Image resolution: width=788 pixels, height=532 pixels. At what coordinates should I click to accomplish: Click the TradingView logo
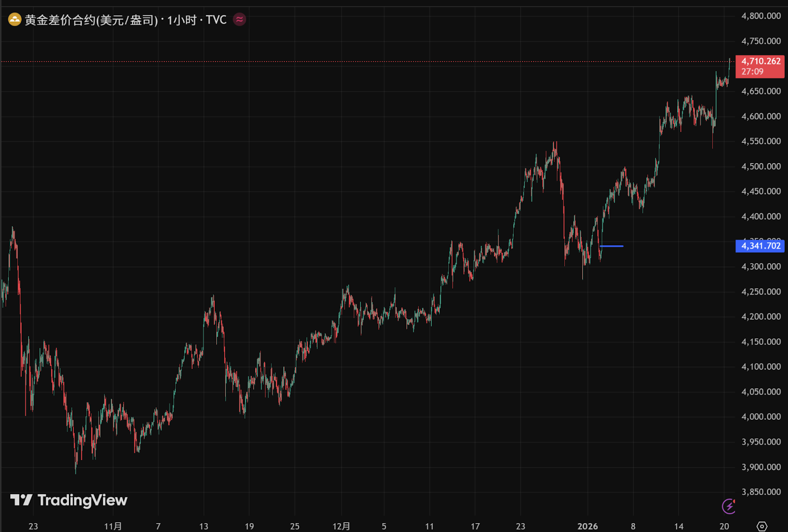[69, 500]
